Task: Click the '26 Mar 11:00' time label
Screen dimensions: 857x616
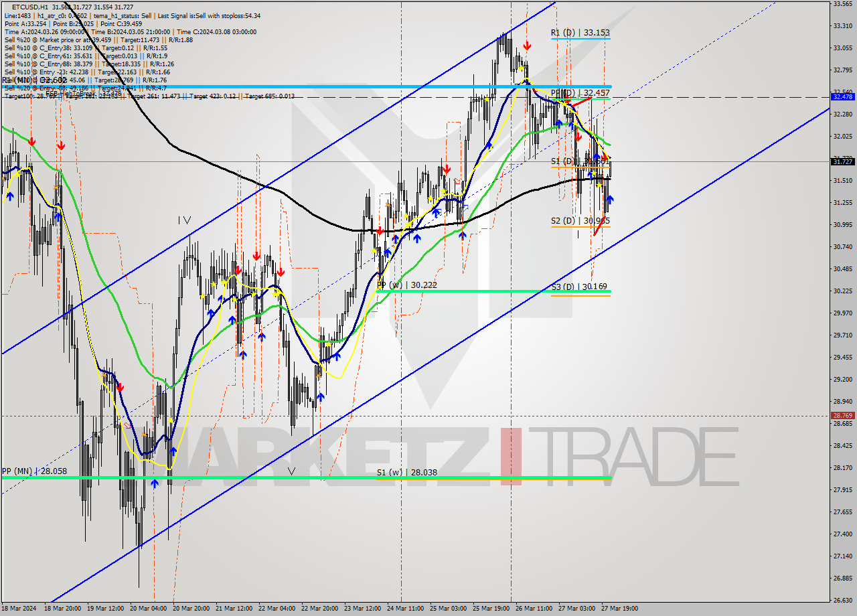Action: pos(534,609)
